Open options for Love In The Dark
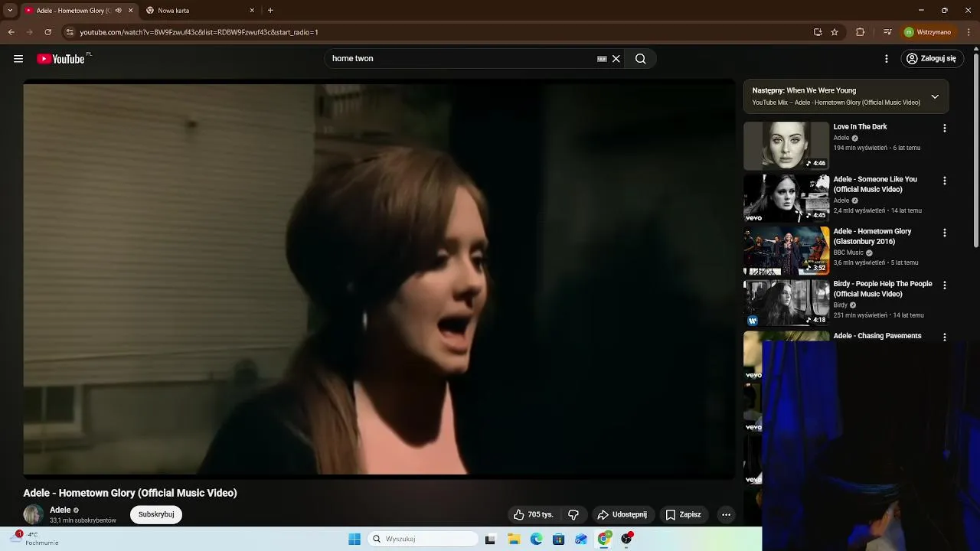Viewport: 980px width, 551px height. (x=944, y=129)
